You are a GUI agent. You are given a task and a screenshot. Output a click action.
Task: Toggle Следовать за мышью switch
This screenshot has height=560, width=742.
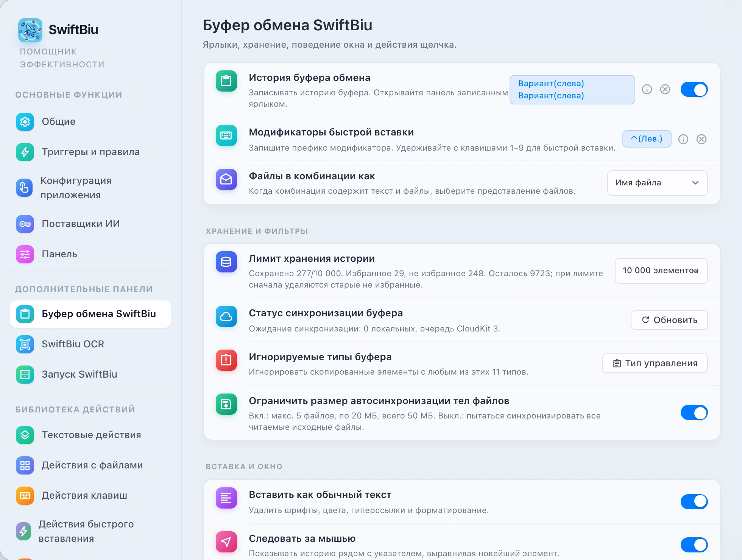[x=694, y=545]
